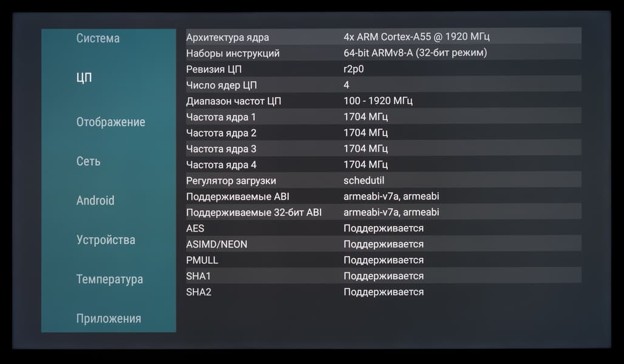
Task: Open the Сеть section
Action: click(x=89, y=161)
